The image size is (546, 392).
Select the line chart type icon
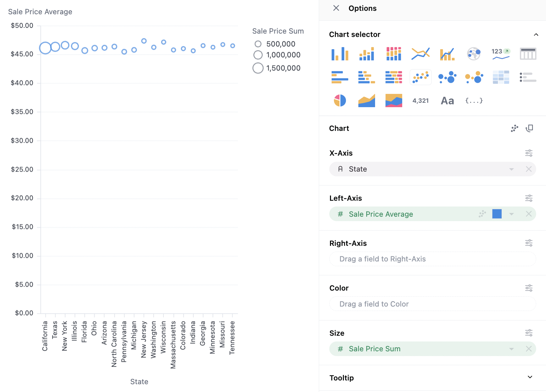click(421, 54)
